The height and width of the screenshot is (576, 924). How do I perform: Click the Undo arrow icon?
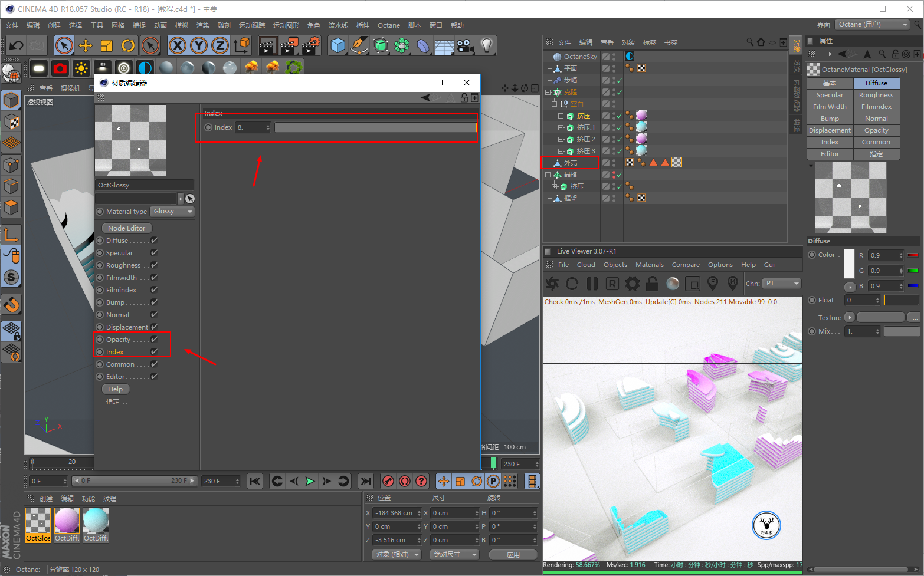pyautogui.click(x=17, y=45)
